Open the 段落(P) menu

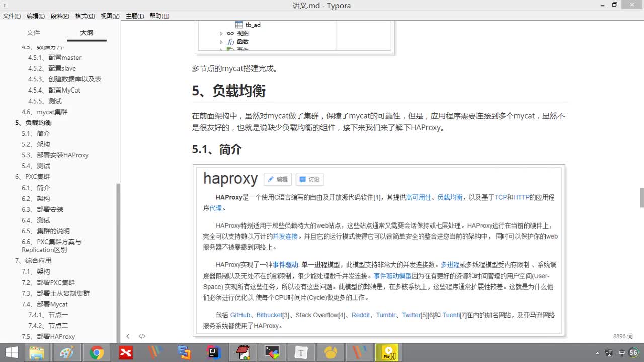tap(60, 16)
